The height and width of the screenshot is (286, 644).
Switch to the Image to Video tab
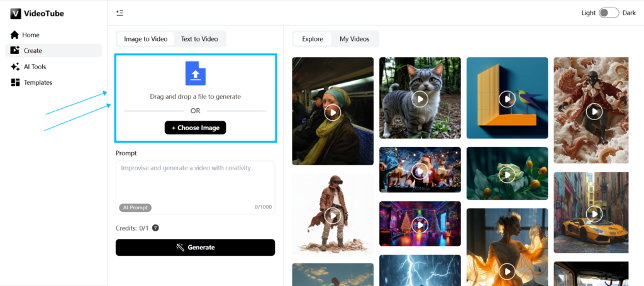click(146, 39)
